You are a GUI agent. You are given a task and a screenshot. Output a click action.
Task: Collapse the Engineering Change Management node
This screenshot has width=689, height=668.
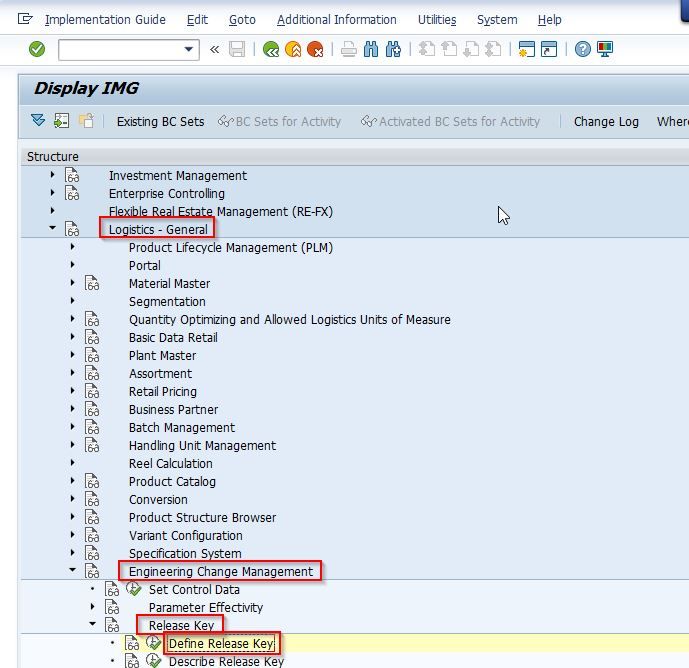tap(73, 570)
